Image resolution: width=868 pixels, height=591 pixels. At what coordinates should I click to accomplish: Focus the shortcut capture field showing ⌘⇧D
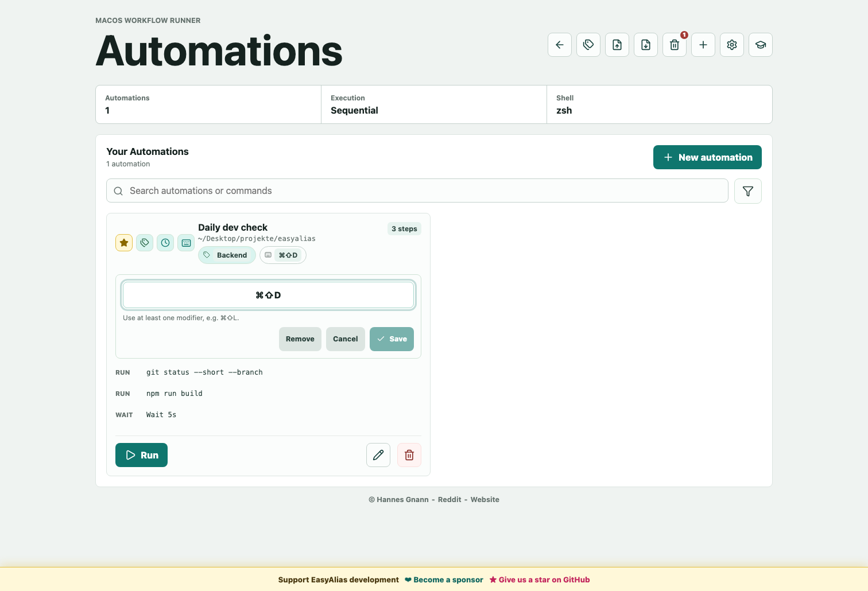point(268,295)
